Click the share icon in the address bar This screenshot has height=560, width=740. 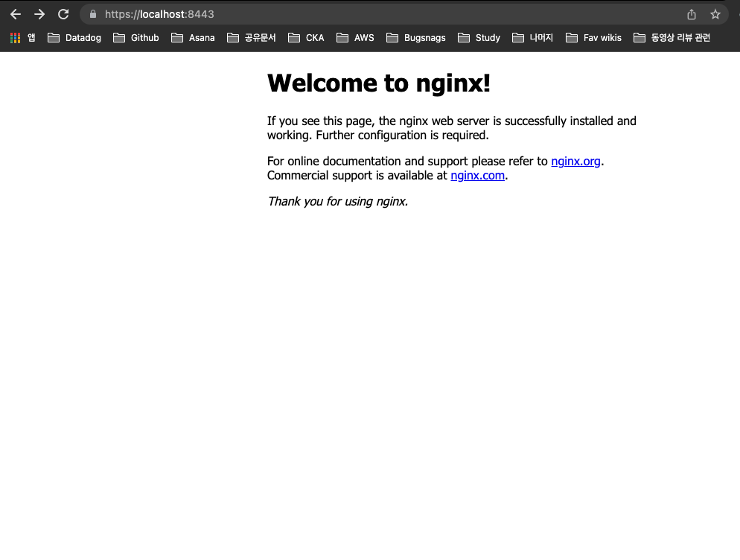(x=691, y=13)
